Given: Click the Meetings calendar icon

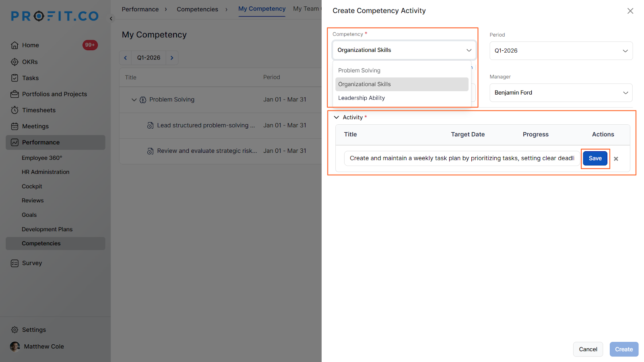Looking at the screenshot, I should pos(14,126).
